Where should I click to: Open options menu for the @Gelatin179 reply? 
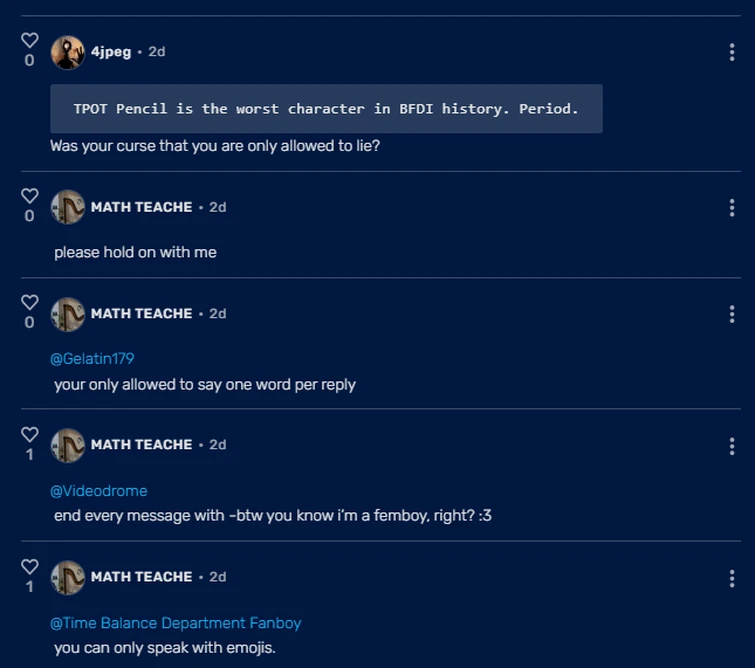pyautogui.click(x=732, y=314)
